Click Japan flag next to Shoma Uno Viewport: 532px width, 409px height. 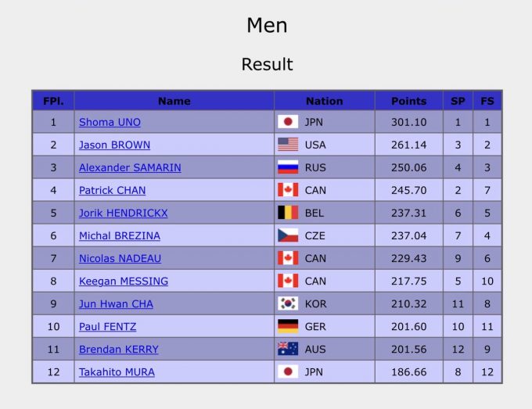[x=288, y=122]
